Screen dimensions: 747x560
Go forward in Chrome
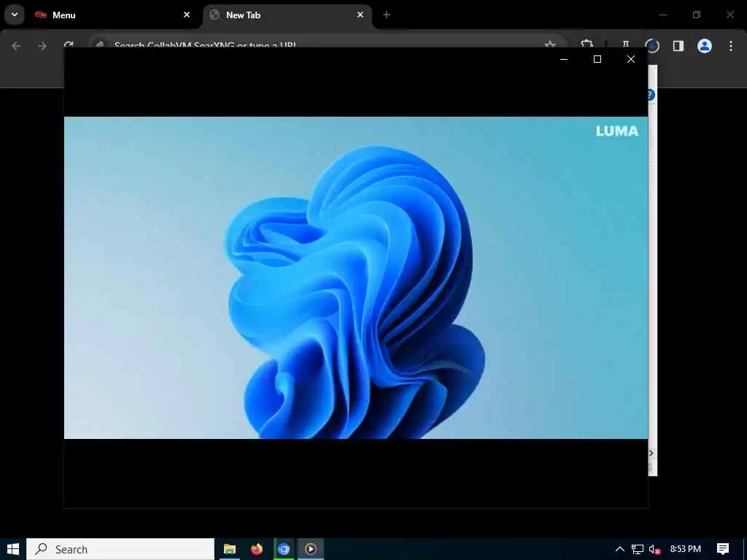(x=42, y=46)
